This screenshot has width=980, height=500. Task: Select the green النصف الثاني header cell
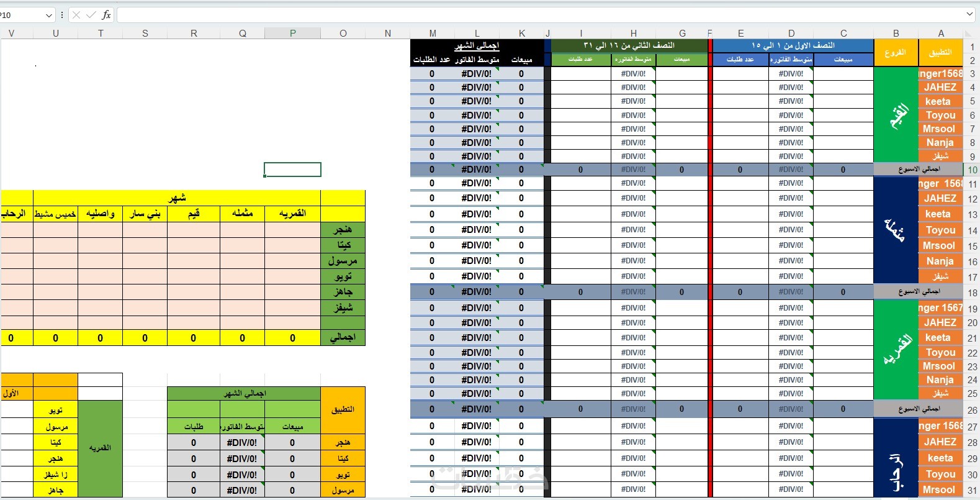(629, 45)
